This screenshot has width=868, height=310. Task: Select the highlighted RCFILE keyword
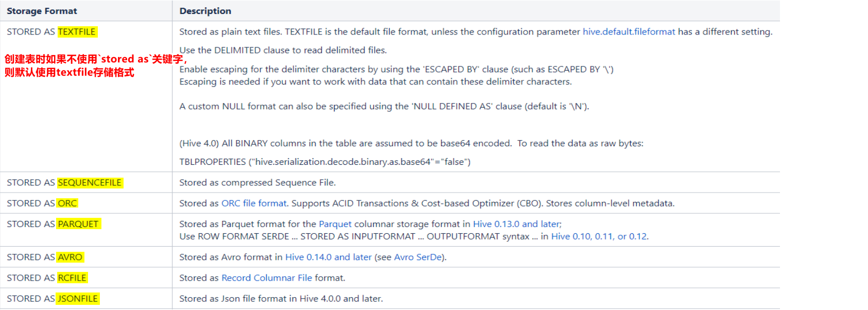point(72,278)
